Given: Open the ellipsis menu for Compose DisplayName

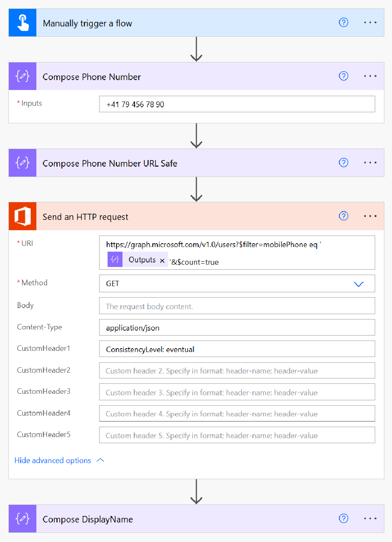Looking at the screenshot, I should pos(370,518).
